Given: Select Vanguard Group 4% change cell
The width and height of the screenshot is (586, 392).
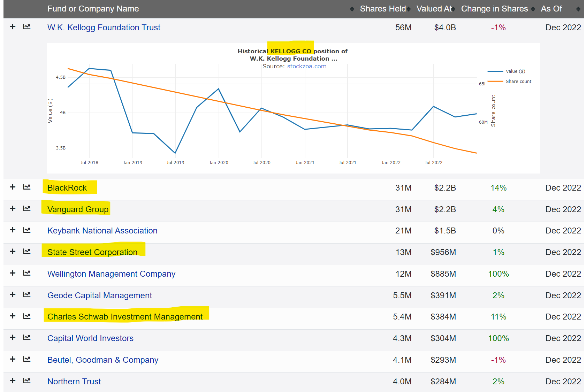Looking at the screenshot, I should click(x=499, y=209).
